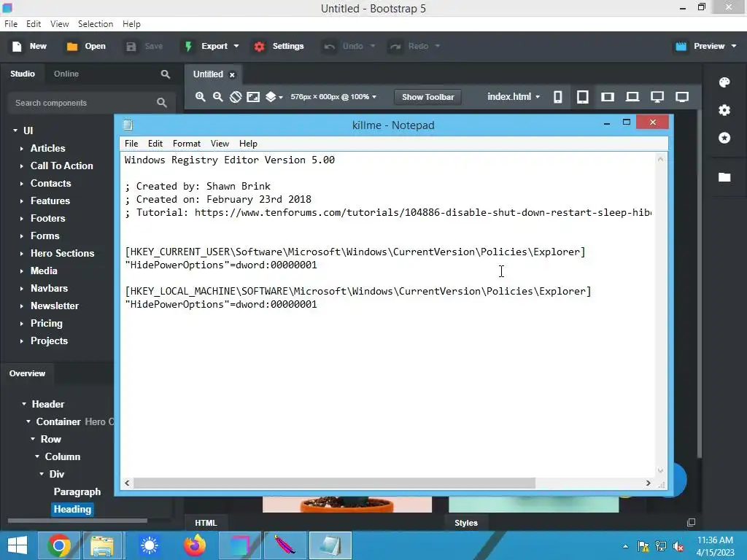Open Windows Start menu

pos(18,545)
